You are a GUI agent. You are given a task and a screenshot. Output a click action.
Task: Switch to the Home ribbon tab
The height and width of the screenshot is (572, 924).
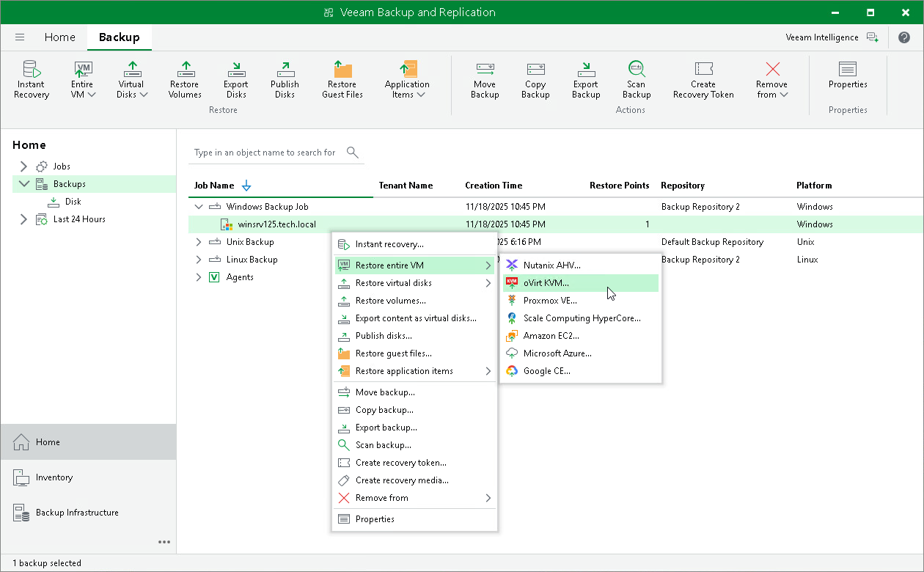click(59, 37)
